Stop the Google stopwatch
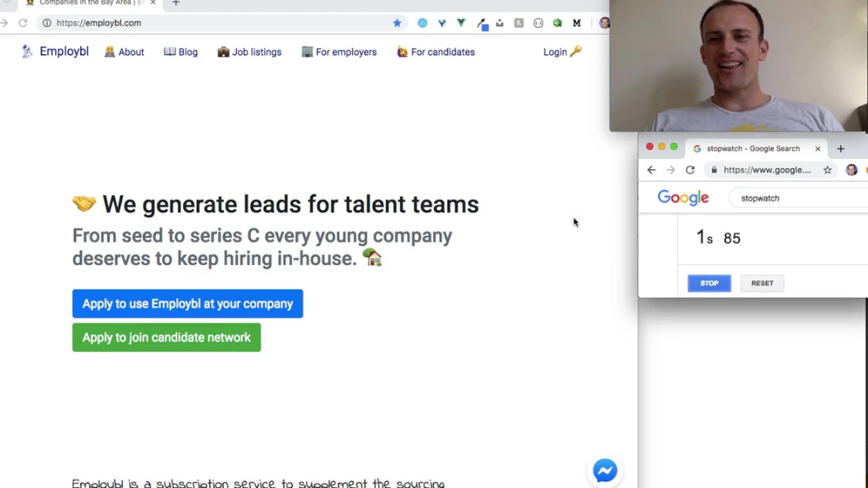 709,283
